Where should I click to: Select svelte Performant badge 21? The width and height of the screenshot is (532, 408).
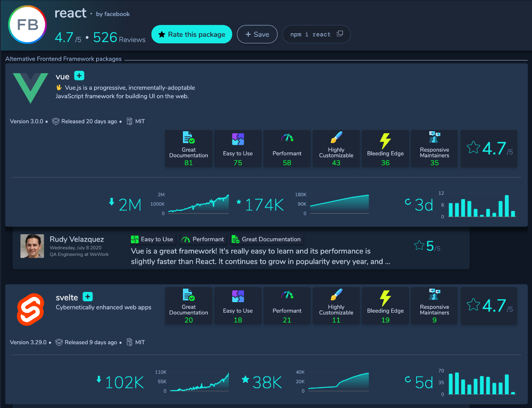[x=287, y=306]
